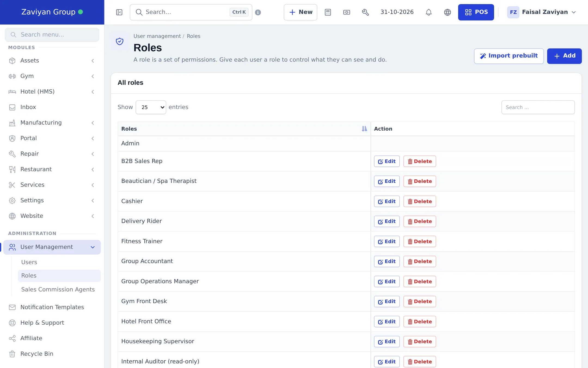Open the Settings menu item

point(52,200)
